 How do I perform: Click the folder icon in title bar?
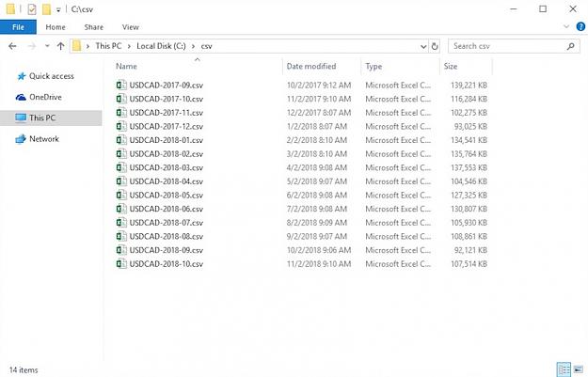10,9
